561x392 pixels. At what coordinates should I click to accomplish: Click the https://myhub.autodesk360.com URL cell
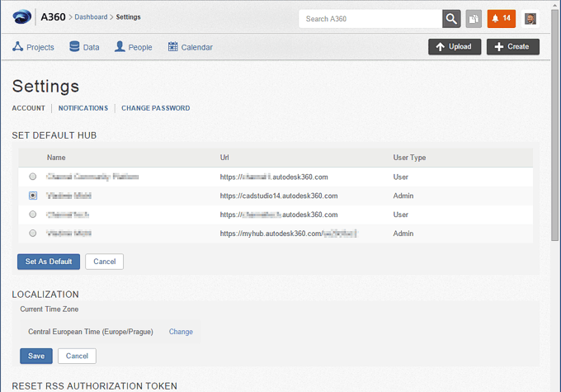pos(289,234)
